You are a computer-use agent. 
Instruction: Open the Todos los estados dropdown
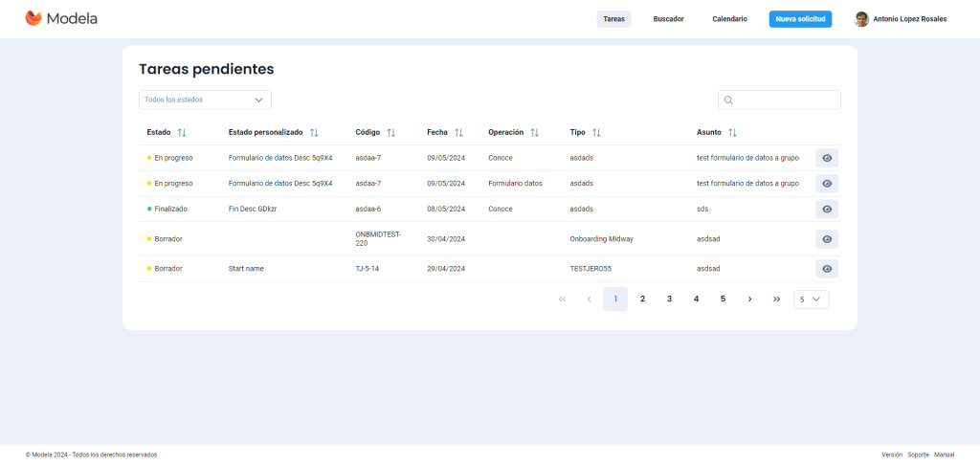tap(205, 100)
